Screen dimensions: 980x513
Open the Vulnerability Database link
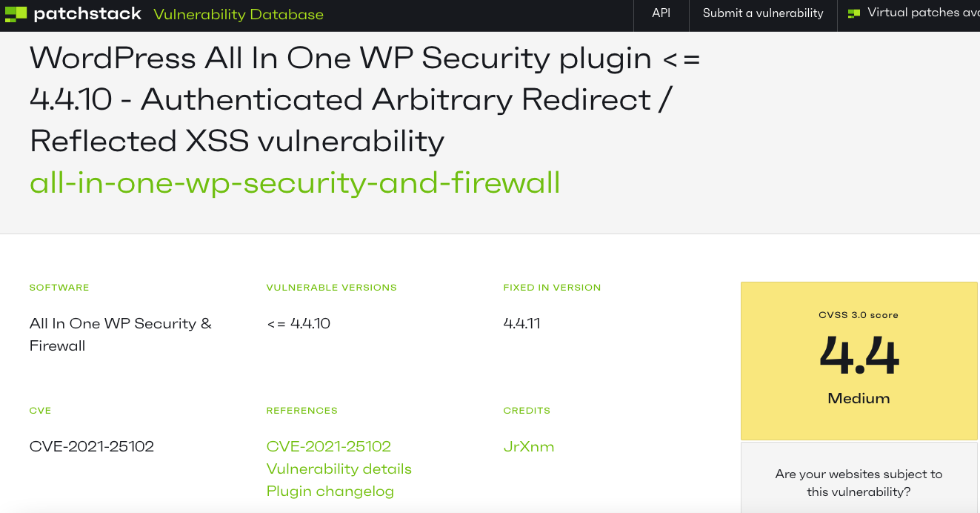tap(239, 14)
